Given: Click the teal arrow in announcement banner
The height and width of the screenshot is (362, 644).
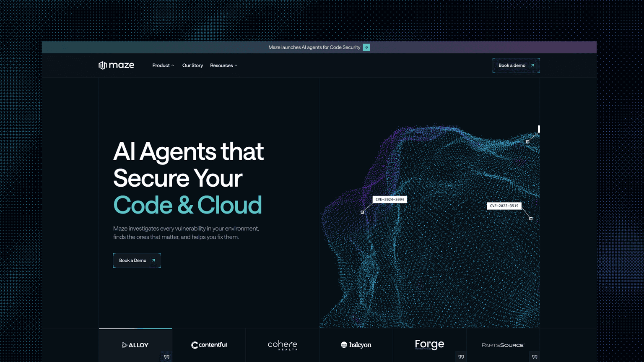Looking at the screenshot, I should (366, 47).
